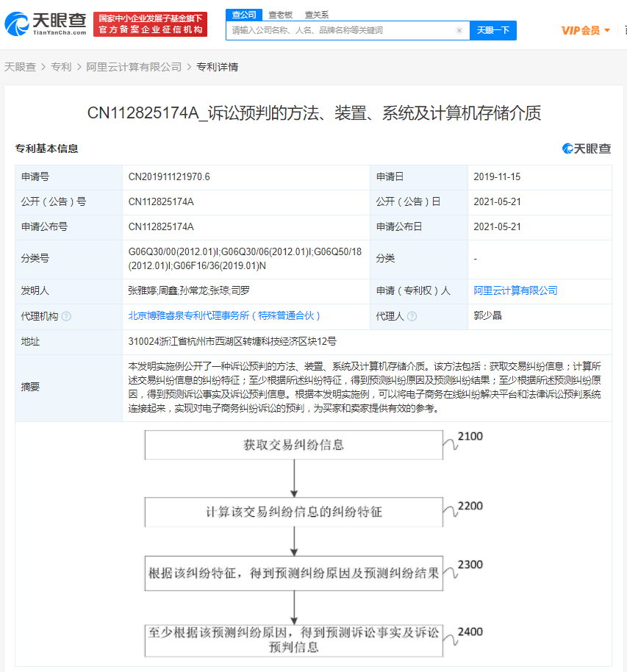This screenshot has height=672, width=627.
Task: Open the 北京博雅睿泉专利代理事务所 agency link
Action: point(225,315)
